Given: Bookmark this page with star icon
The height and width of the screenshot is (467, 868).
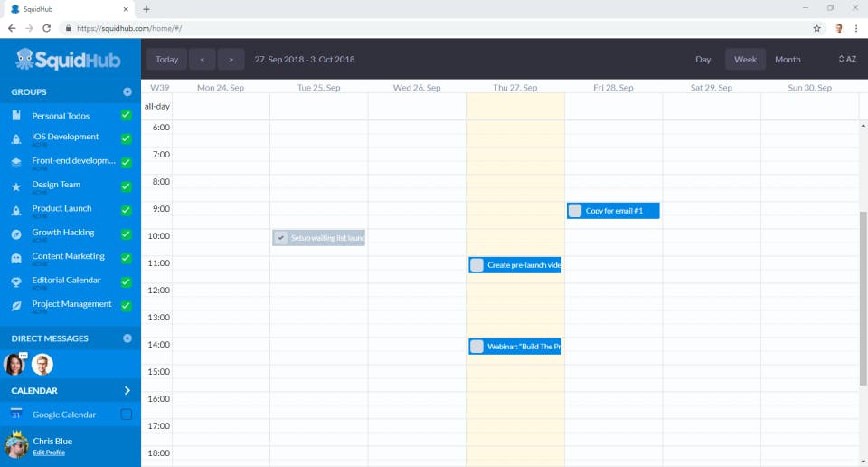Looking at the screenshot, I should (816, 28).
